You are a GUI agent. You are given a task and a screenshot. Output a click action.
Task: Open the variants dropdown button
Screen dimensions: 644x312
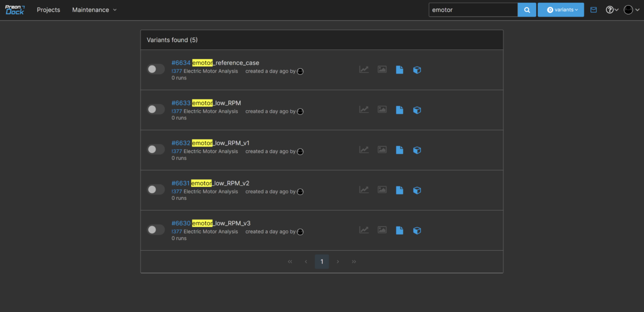[561, 10]
